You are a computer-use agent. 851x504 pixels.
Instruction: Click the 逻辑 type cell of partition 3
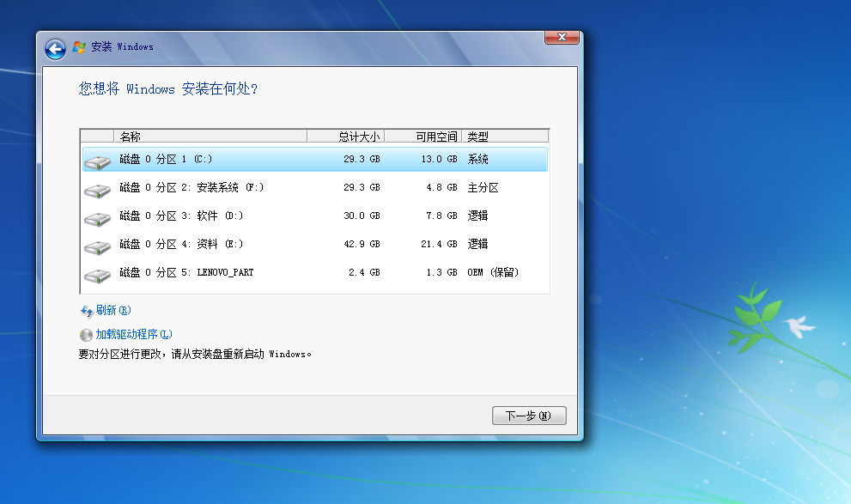click(x=477, y=216)
